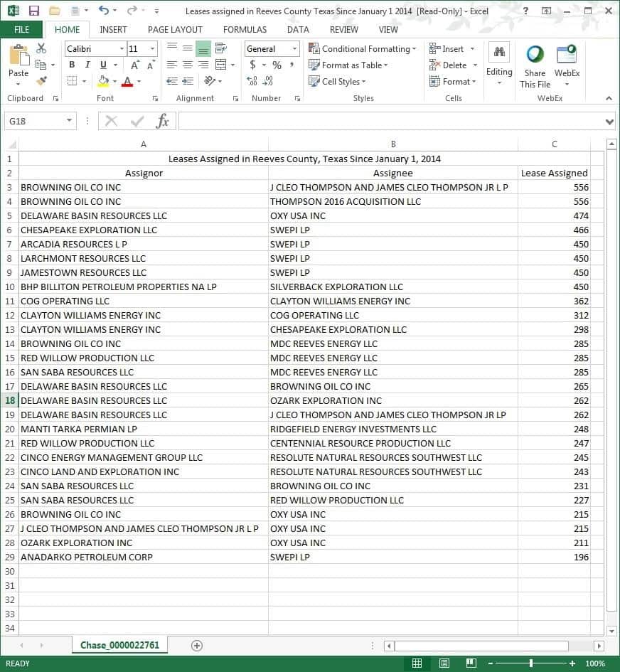Image resolution: width=620 pixels, height=672 pixels.
Task: Switch to Page Layout view icon
Action: click(x=444, y=663)
